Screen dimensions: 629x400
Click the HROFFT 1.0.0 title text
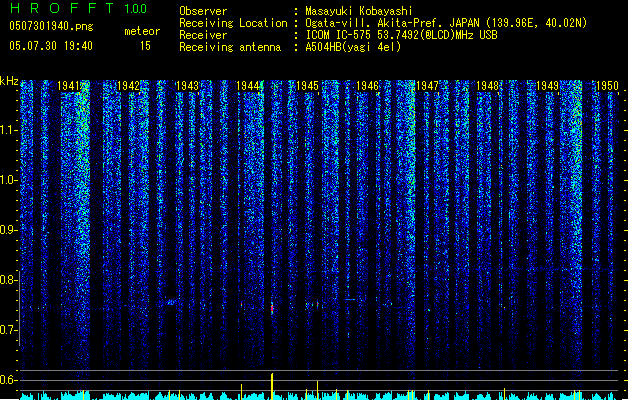78,8
